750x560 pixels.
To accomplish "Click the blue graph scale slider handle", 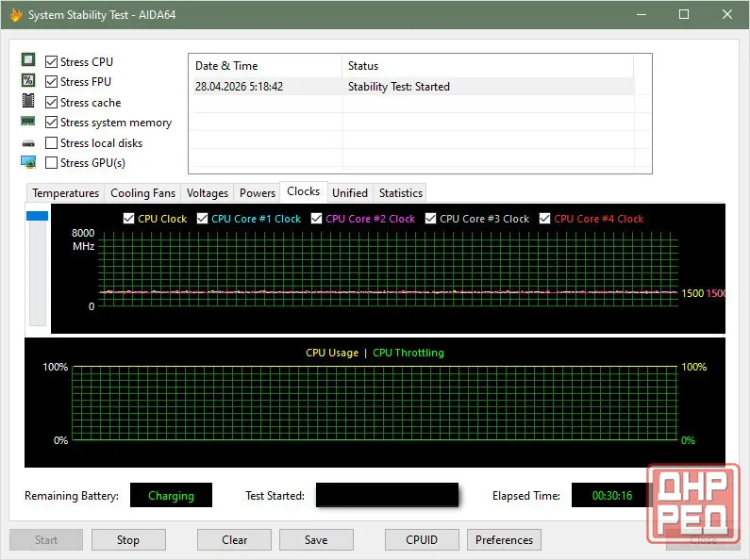I will [38, 216].
